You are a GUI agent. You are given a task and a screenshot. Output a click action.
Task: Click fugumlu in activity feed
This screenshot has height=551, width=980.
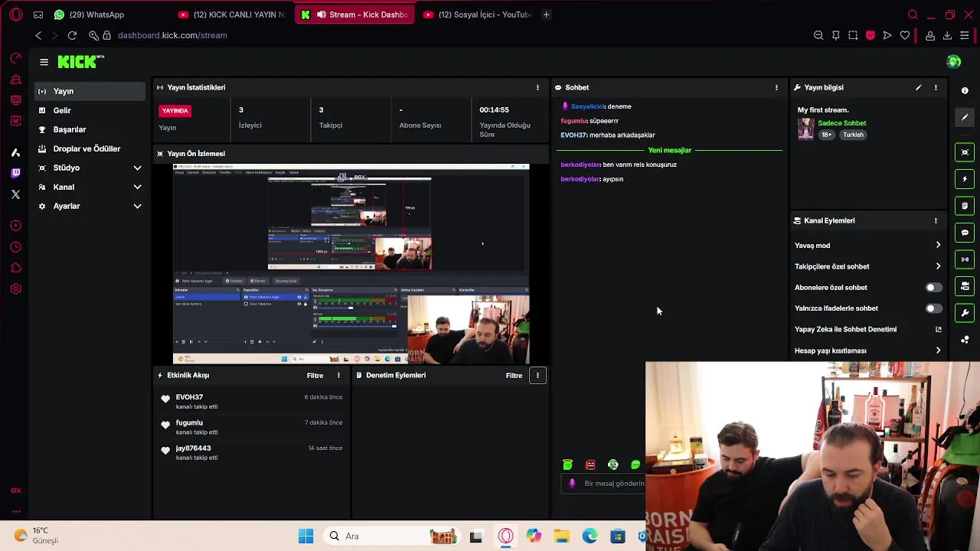coord(189,422)
